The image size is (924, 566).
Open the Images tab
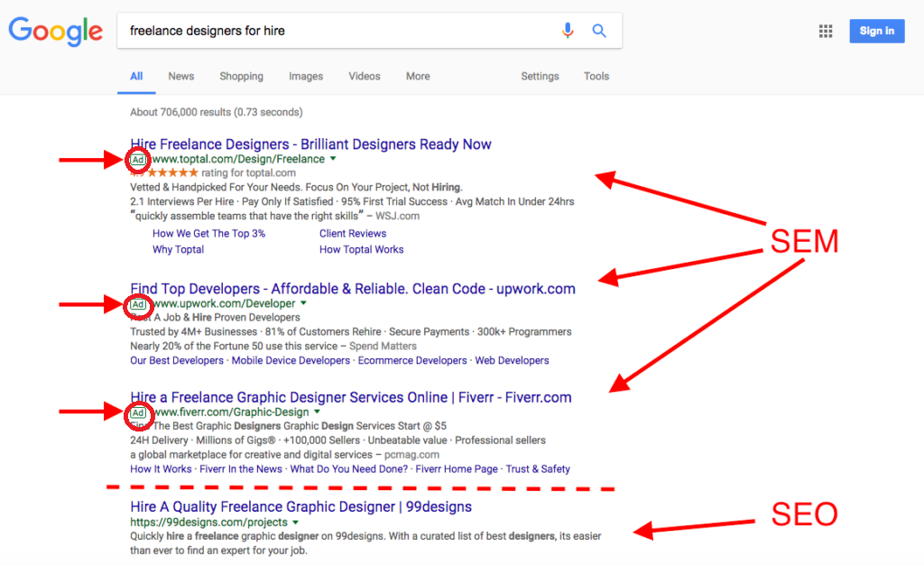coord(306,76)
